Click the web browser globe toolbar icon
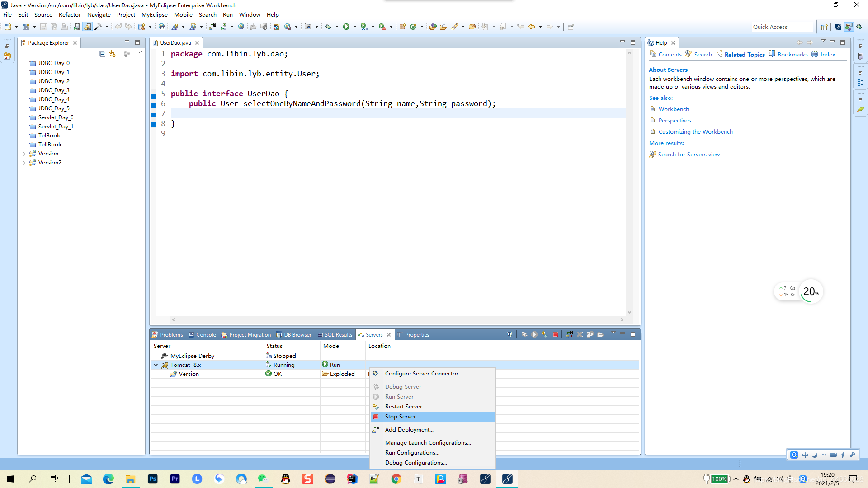This screenshot has height=488, width=868. (x=241, y=27)
